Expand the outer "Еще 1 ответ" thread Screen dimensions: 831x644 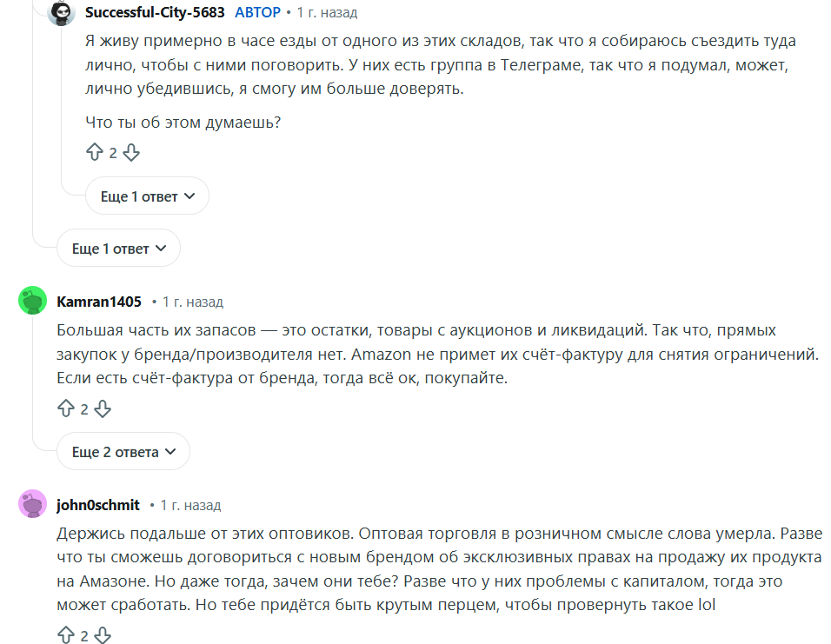[117, 248]
